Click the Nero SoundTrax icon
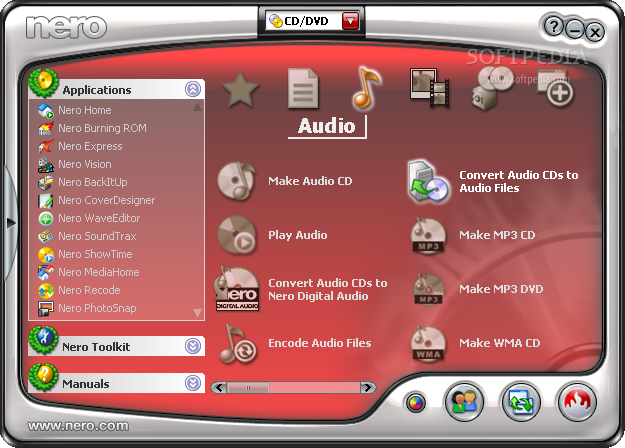 point(46,236)
